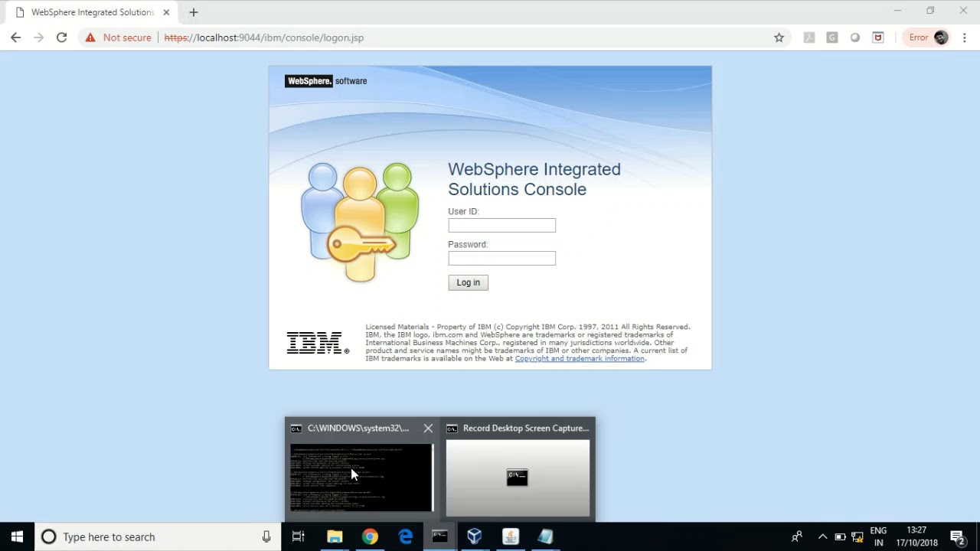
Task: Open Task View from taskbar
Action: [299, 536]
